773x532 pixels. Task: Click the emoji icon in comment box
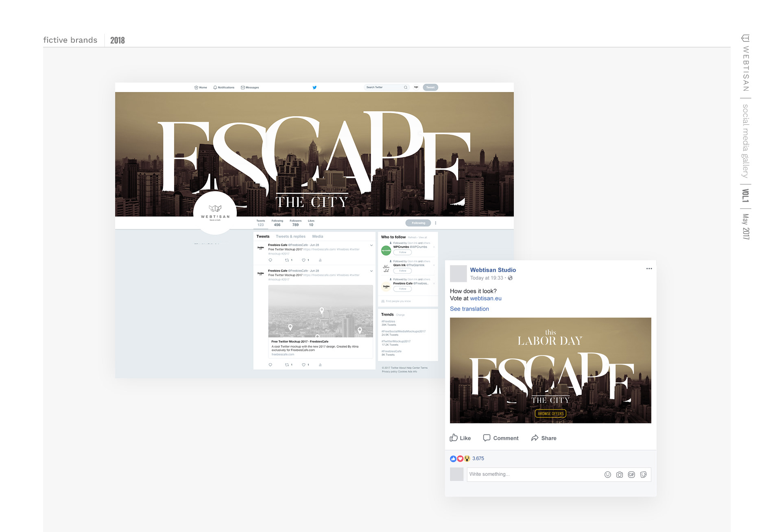[x=607, y=475]
